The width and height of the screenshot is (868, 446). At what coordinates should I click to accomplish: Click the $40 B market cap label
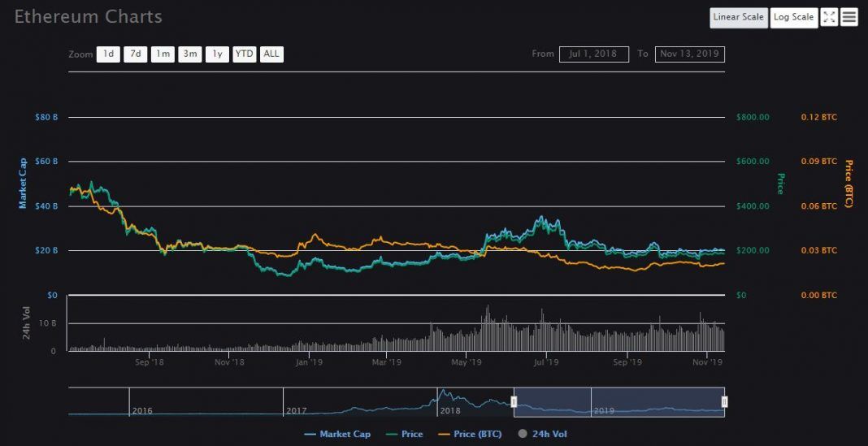(x=46, y=206)
